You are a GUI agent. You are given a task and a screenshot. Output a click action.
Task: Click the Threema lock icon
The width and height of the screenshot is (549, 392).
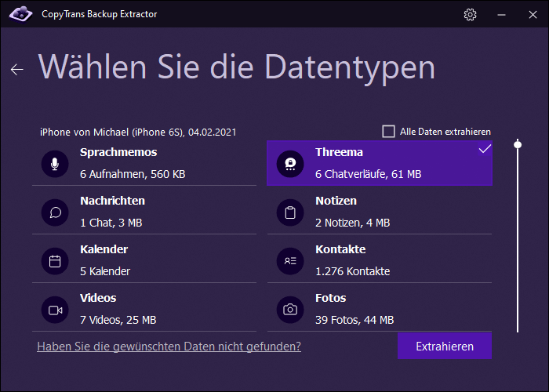[290, 164]
